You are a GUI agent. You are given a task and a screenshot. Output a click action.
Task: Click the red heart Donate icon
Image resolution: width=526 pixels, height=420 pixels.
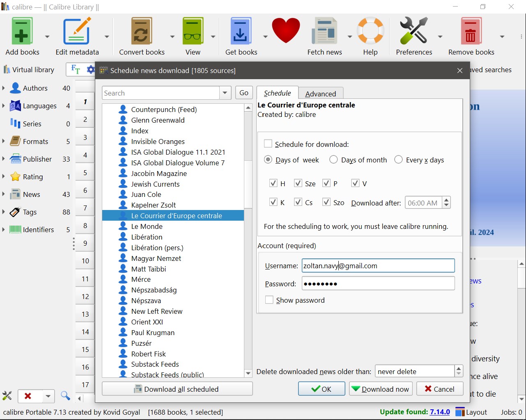(286, 31)
